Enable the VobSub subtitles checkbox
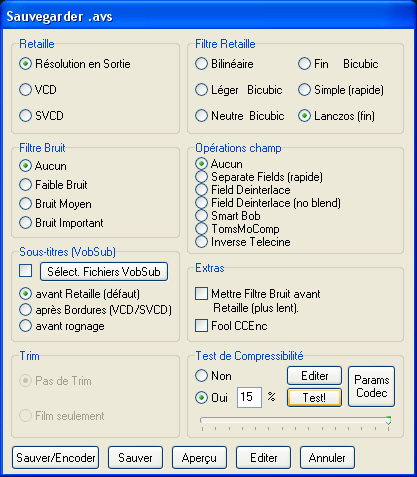 [x=26, y=271]
